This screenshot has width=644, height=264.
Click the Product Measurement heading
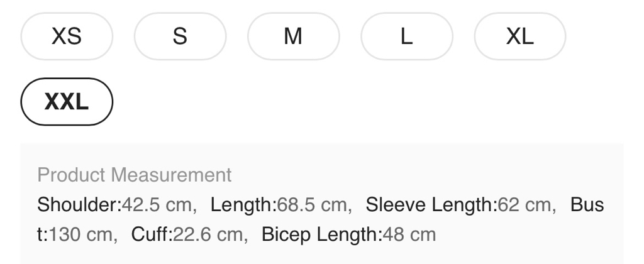pos(134,175)
